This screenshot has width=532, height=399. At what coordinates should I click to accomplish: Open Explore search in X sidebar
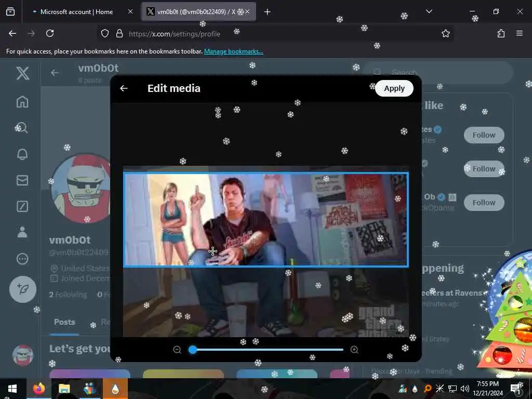(x=22, y=128)
